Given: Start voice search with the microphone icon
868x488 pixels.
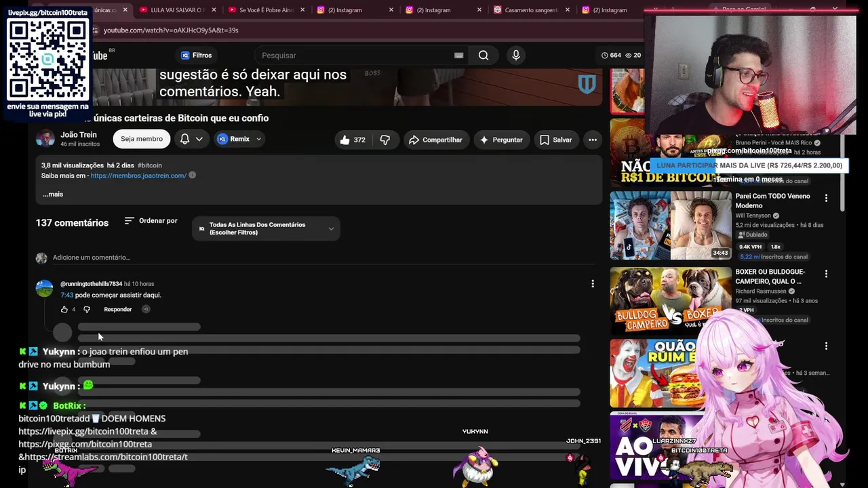Looking at the screenshot, I should (x=516, y=56).
